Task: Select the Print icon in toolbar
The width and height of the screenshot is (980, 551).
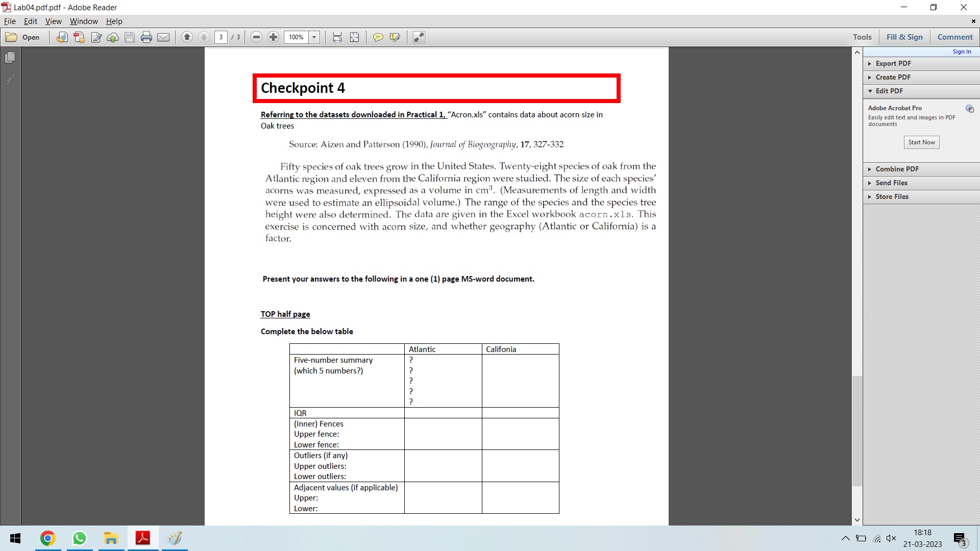Action: click(146, 37)
